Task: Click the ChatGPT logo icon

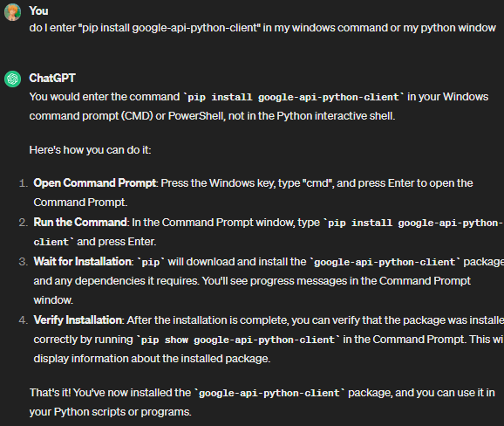Action: pyautogui.click(x=12, y=79)
